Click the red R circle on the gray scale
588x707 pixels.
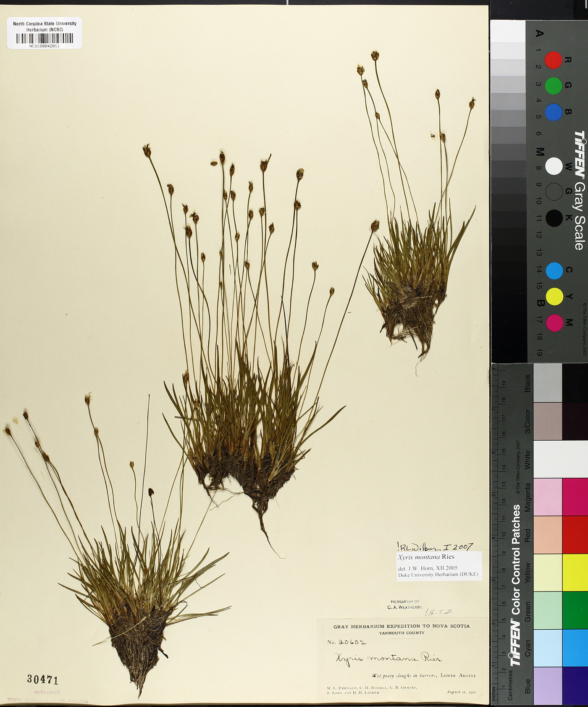tap(553, 60)
